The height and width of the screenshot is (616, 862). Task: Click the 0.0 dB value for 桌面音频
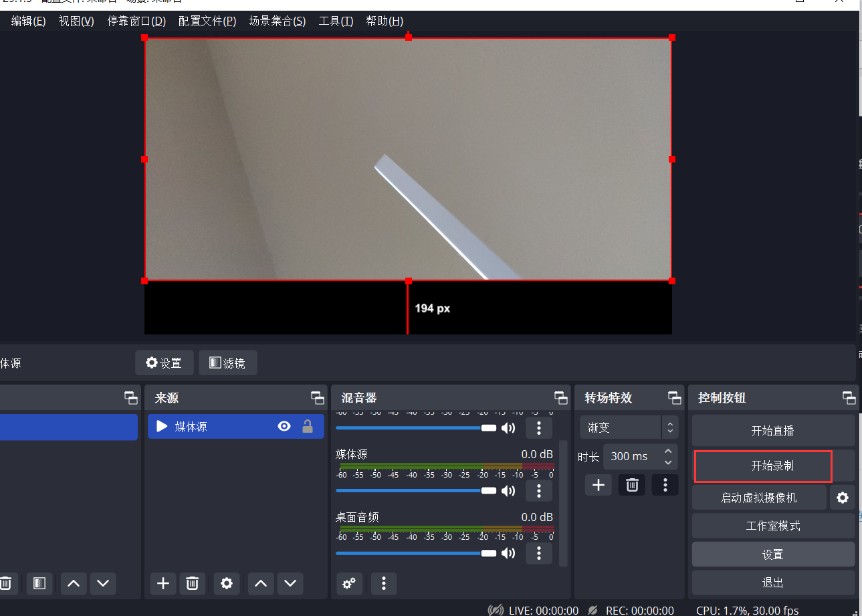(x=537, y=517)
